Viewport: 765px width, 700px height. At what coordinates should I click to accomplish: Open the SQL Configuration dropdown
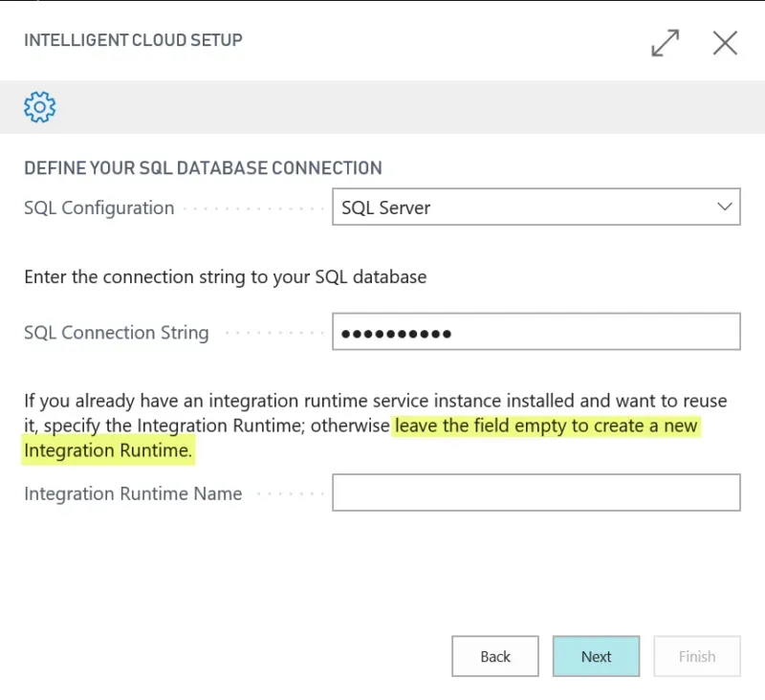pyautogui.click(x=535, y=208)
